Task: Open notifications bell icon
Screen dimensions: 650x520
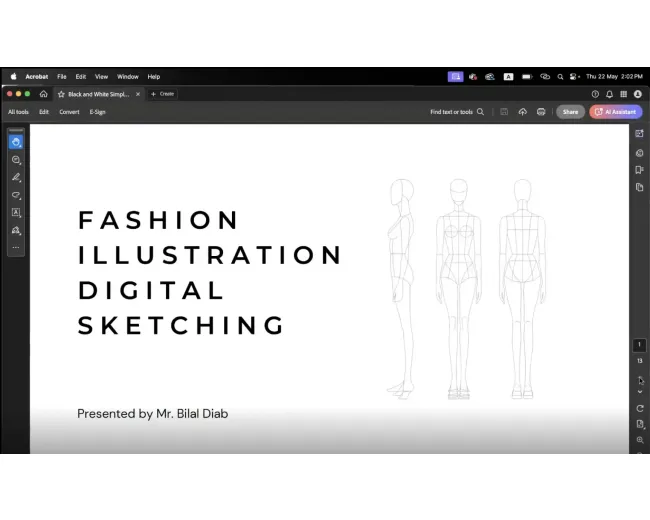Action: 609,94
